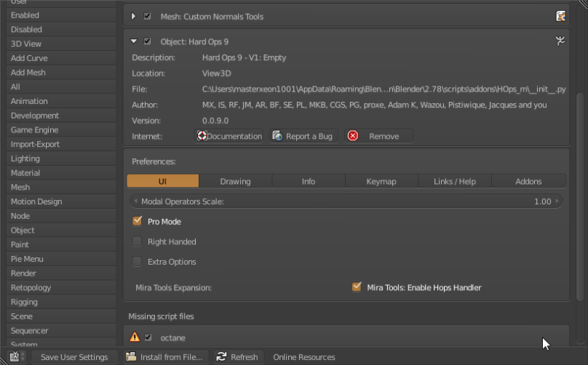Uncheck Mira Tools: Enable Hops Handler
The image size is (588, 365).
357,287
